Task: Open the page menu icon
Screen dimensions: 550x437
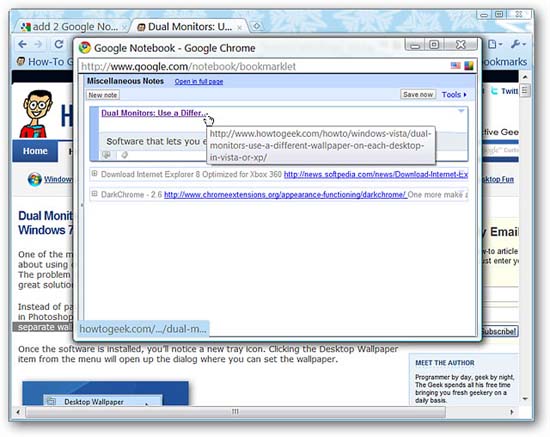Action: coord(495,44)
